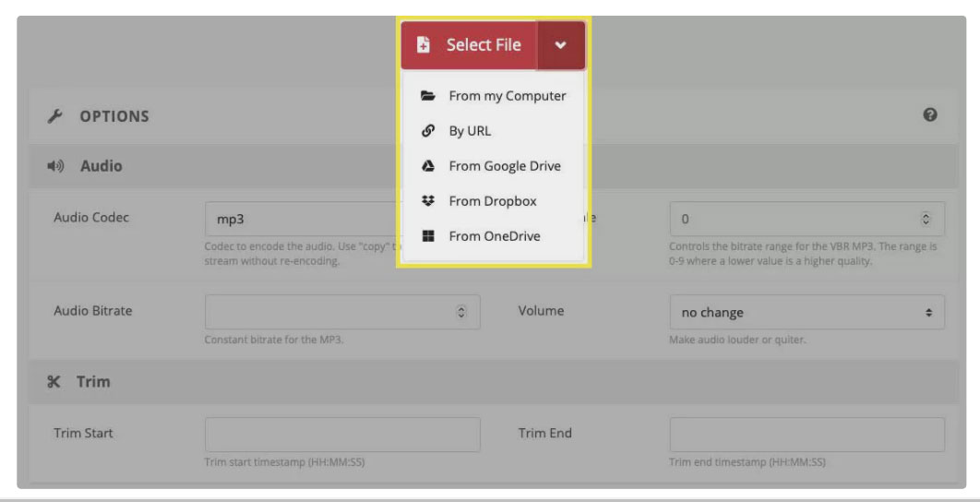This screenshot has width=980, height=502.
Task: Toggle the Select File dropdown arrow
Action: click(561, 45)
